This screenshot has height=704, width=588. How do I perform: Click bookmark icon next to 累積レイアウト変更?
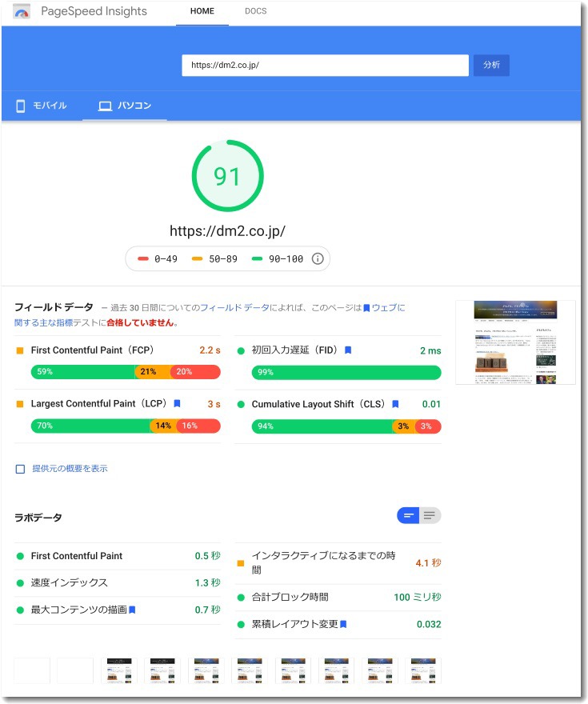click(x=343, y=624)
